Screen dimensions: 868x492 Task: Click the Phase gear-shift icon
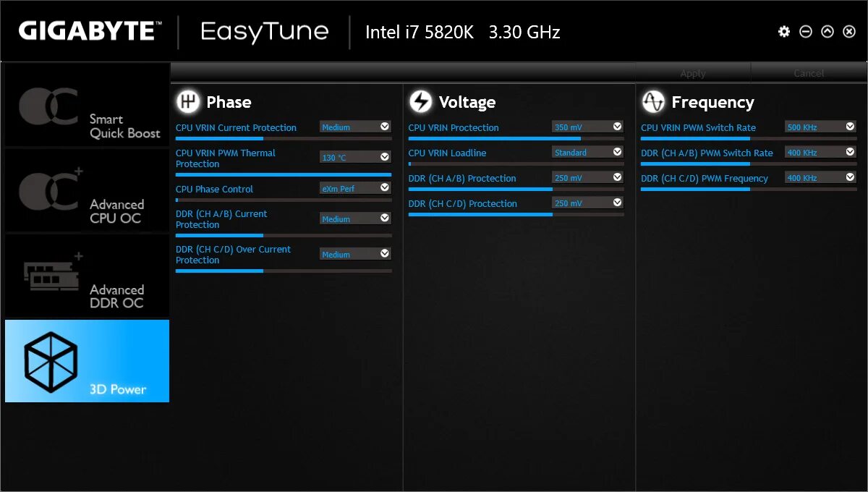(x=188, y=101)
